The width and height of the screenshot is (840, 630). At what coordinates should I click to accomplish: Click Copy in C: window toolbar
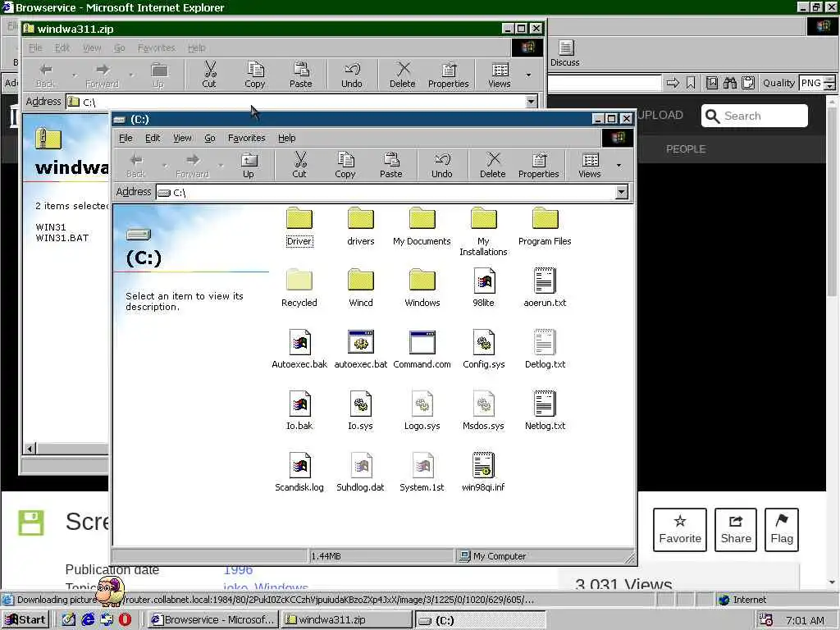pos(345,165)
